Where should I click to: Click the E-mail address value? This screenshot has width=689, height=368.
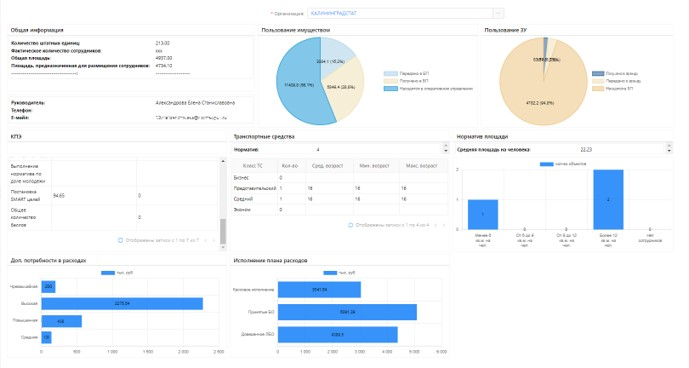pyautogui.click(x=191, y=118)
